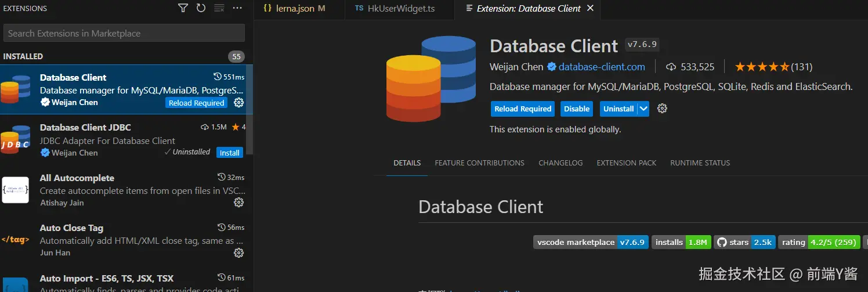The image size is (868, 292).
Task: Close the Extension: Database Client tab
Action: coord(591,8)
